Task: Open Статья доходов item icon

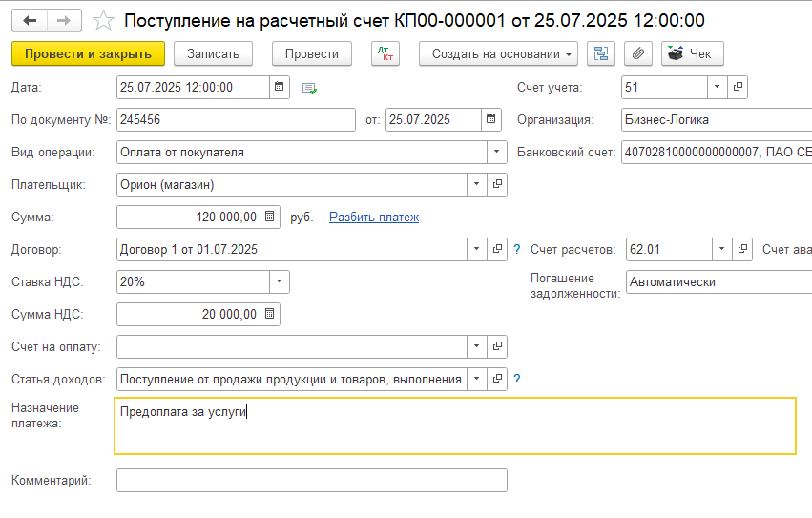Action: [x=497, y=379]
